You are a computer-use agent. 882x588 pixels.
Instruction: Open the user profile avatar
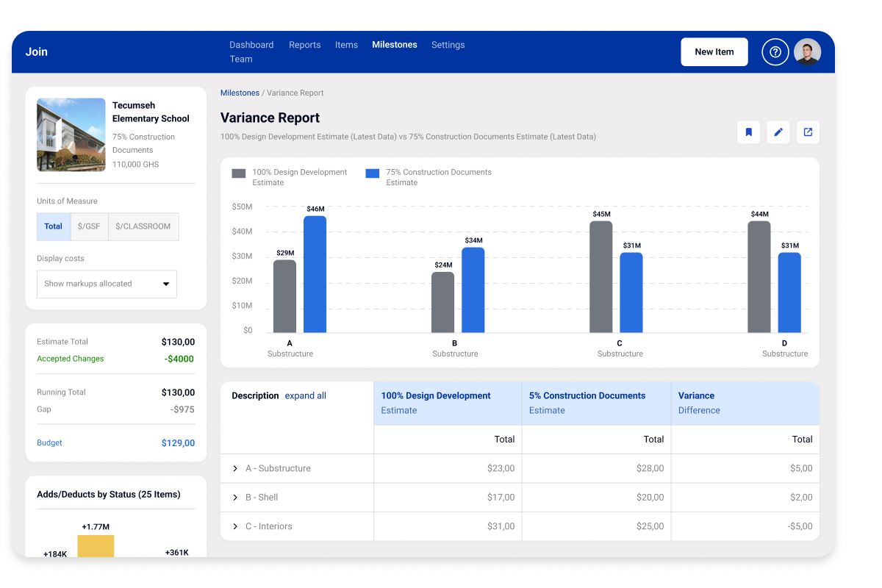[808, 52]
